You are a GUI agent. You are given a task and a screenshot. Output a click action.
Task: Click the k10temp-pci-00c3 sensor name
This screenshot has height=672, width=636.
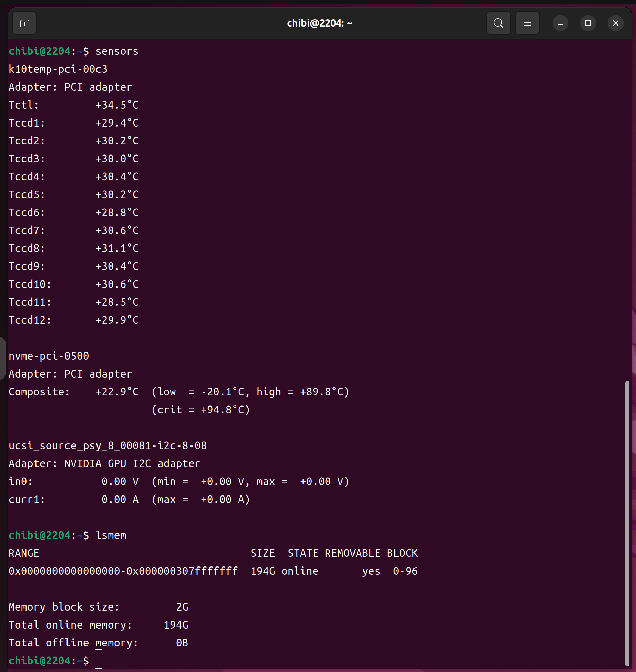[58, 69]
